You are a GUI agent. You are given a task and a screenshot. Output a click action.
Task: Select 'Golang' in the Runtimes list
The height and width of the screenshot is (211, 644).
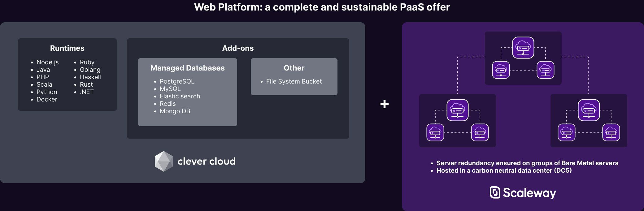[90, 70]
